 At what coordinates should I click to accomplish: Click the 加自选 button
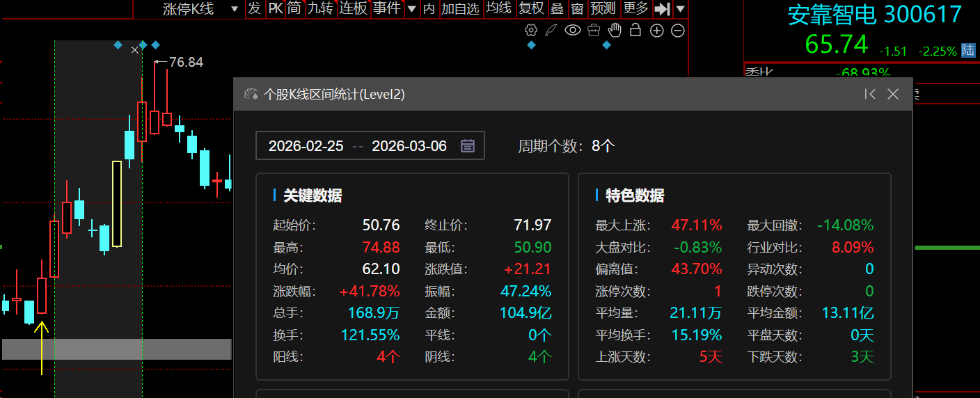pos(461,8)
